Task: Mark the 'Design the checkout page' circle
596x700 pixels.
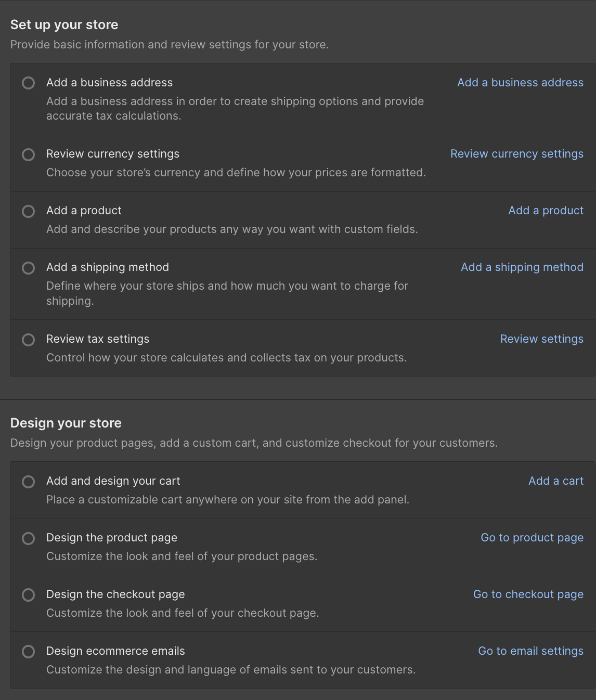Action: pos(29,595)
